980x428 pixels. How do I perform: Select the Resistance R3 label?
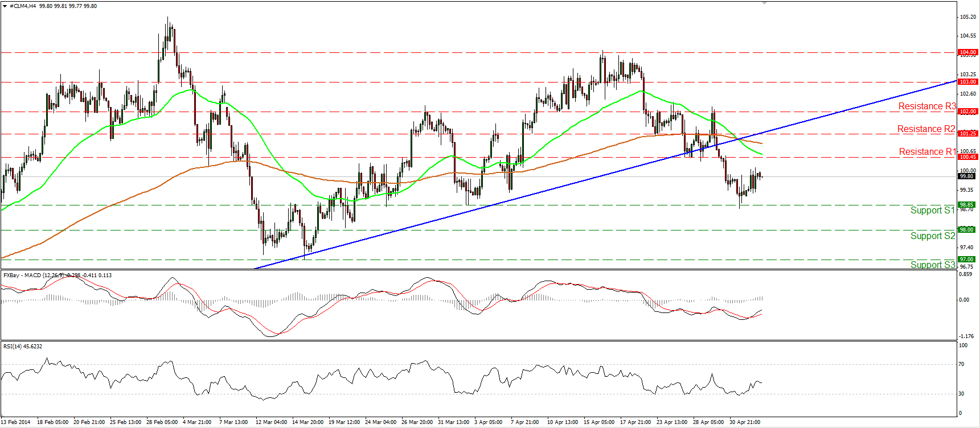(927, 106)
